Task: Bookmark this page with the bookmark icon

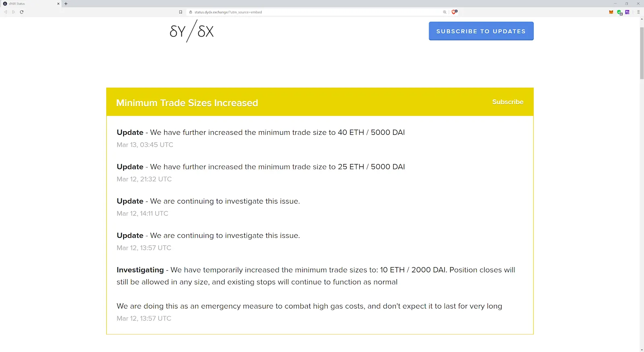Action: pos(181,12)
